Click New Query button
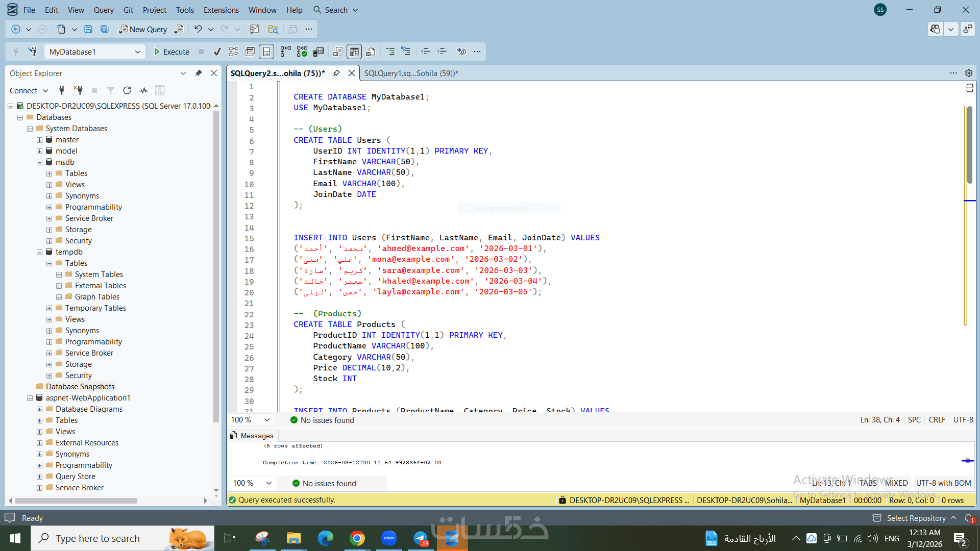The height and width of the screenshot is (551, 980). [x=143, y=29]
